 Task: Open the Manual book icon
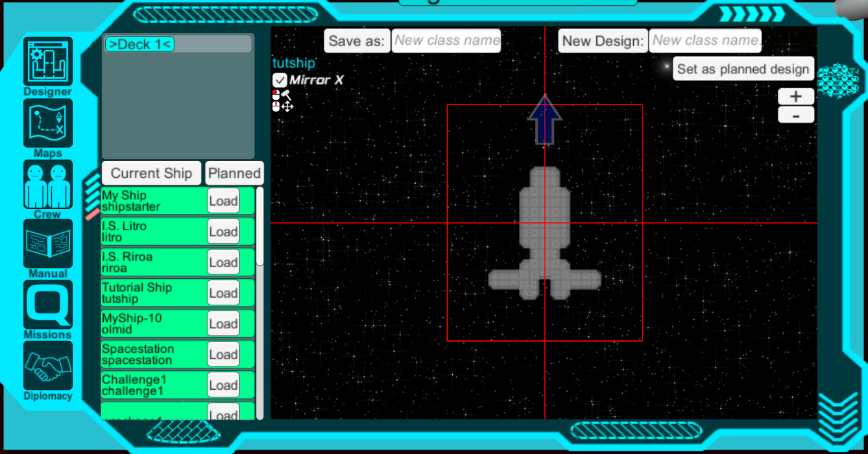(48, 244)
